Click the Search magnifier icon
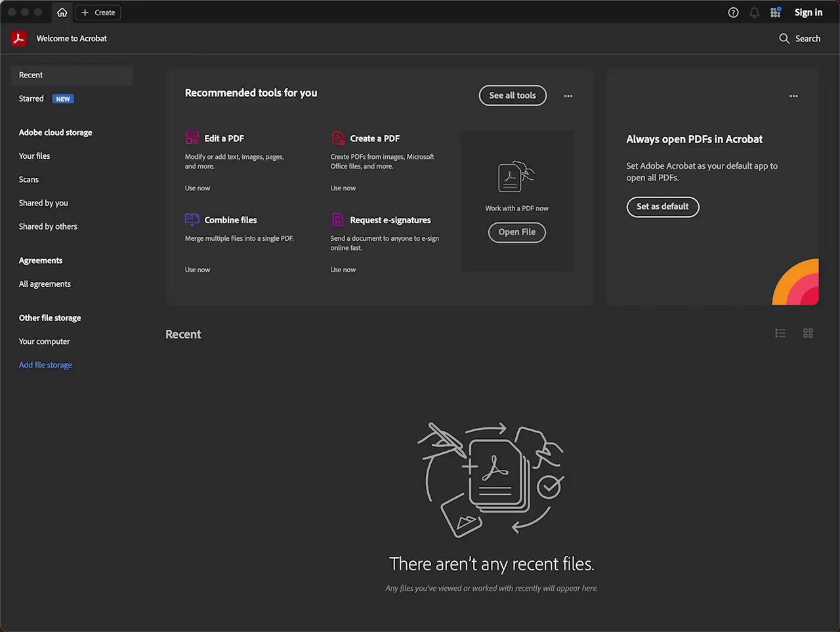The width and height of the screenshot is (840, 632). 784,39
